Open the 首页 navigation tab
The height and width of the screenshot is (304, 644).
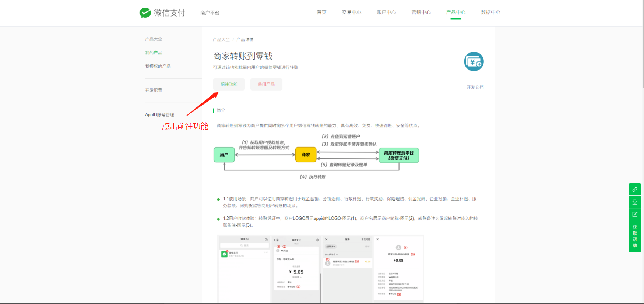pos(321,13)
